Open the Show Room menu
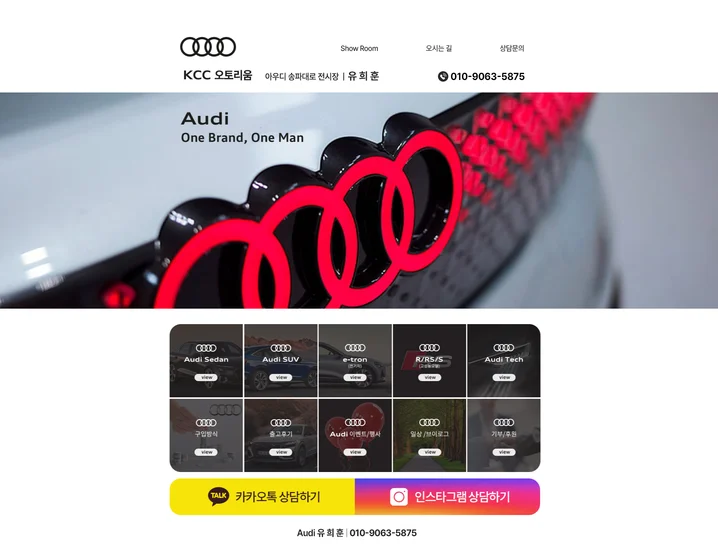718x549 pixels. [359, 48]
